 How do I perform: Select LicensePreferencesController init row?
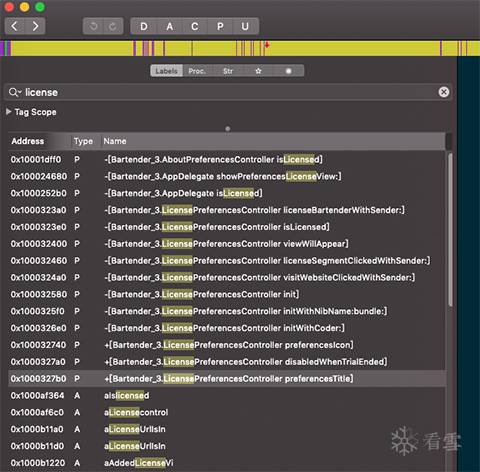click(x=227, y=294)
